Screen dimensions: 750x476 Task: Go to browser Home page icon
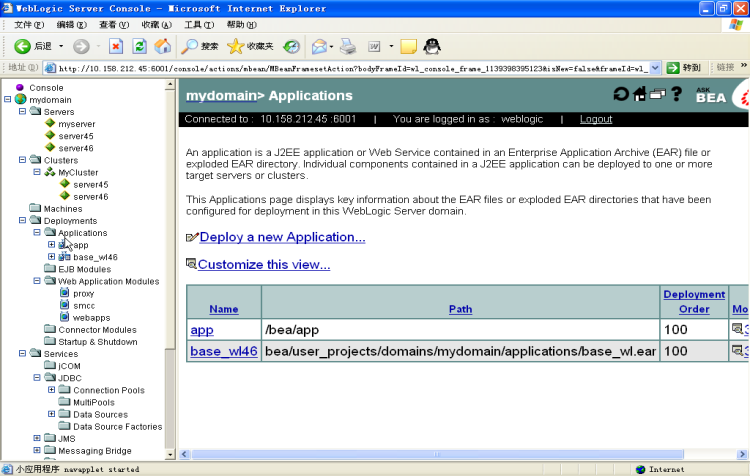(x=163, y=46)
